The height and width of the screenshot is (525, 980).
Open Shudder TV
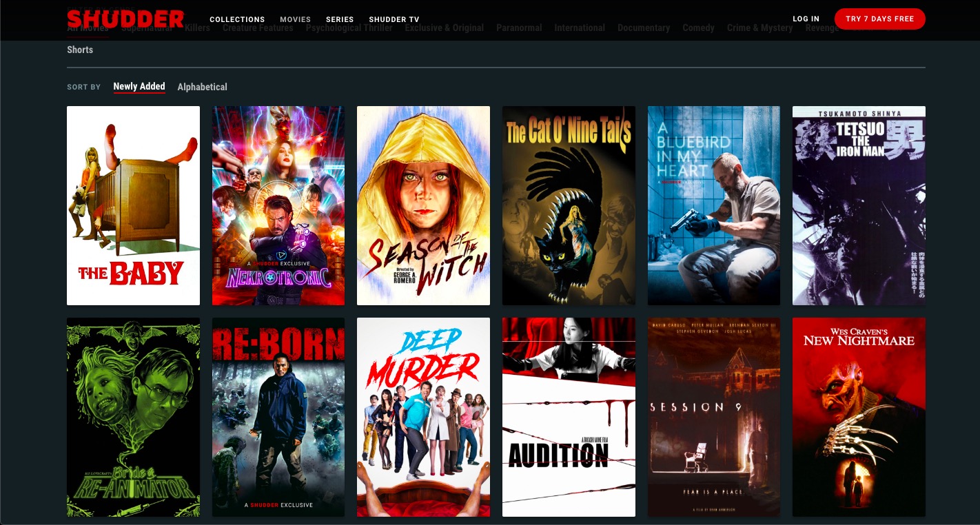tap(394, 19)
